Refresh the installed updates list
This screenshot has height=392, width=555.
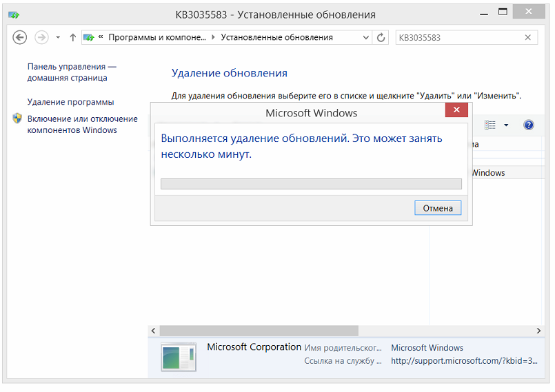pyautogui.click(x=381, y=38)
